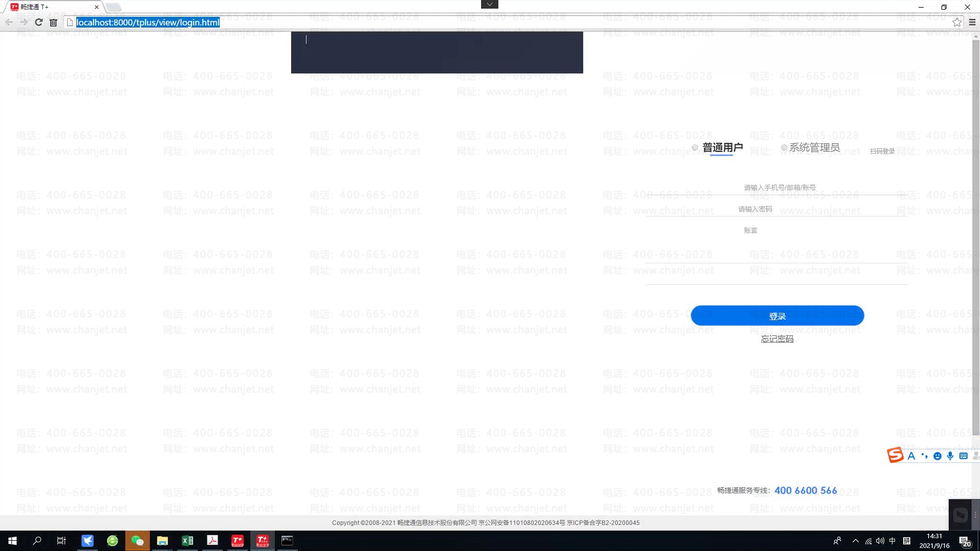980x551 pixels.
Task: Select the 系统管理员 radio button
Action: (x=784, y=147)
